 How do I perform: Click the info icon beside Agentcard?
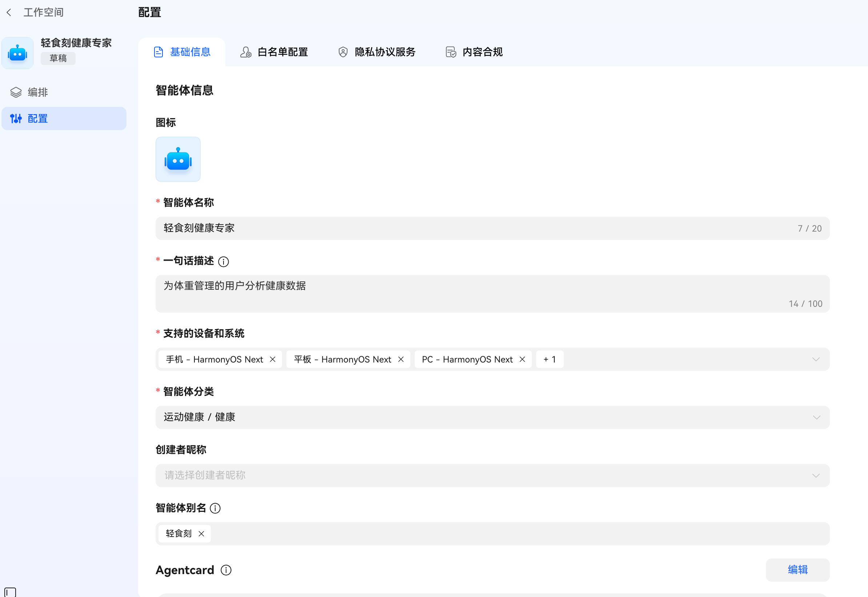[x=226, y=570]
